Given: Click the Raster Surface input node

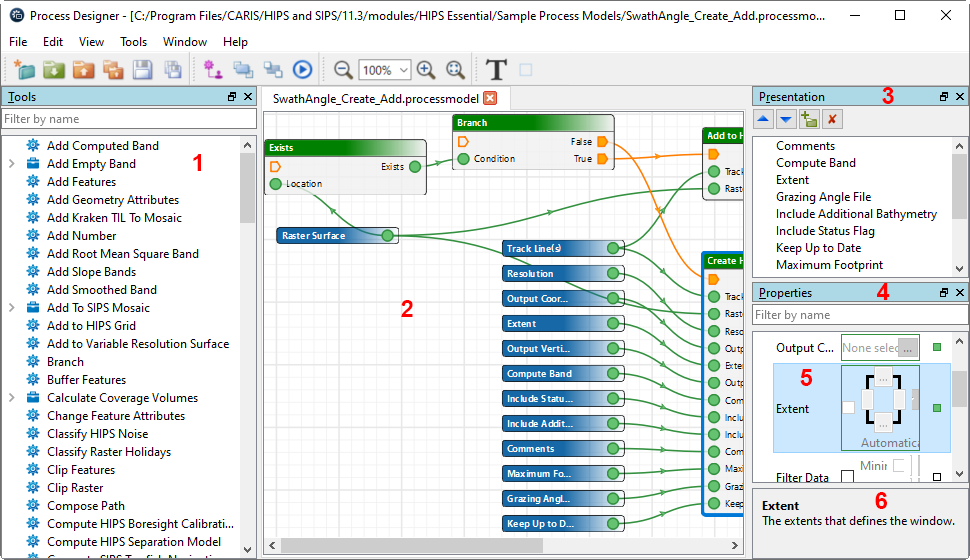Looking at the screenshot, I should (x=328, y=236).
